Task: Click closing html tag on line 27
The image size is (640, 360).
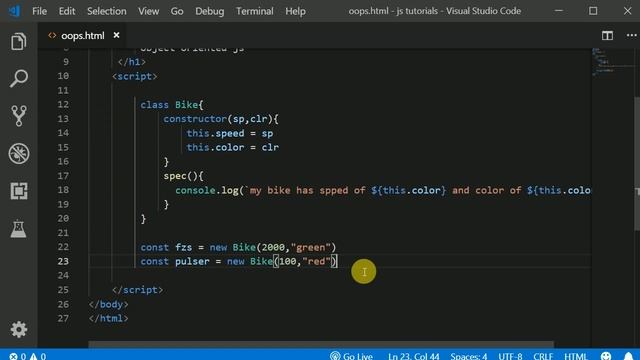Action: pos(109,318)
